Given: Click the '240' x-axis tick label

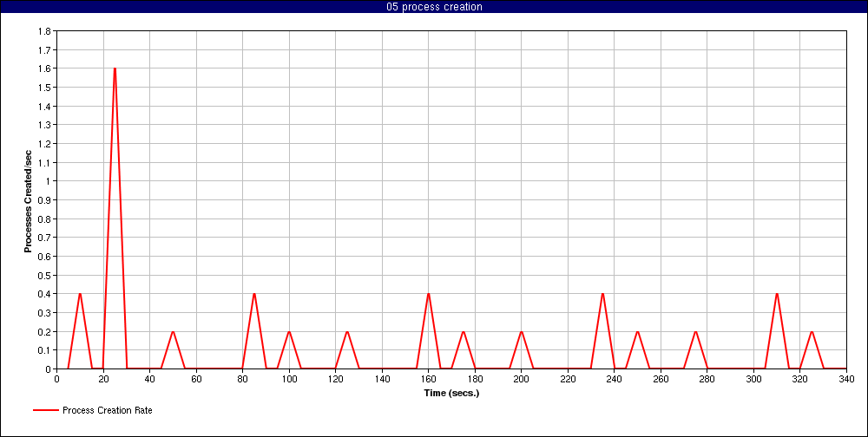Looking at the screenshot, I should coord(614,380).
